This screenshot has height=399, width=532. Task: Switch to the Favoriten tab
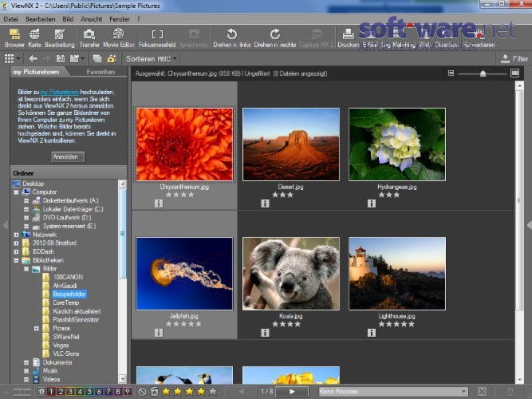(x=100, y=72)
